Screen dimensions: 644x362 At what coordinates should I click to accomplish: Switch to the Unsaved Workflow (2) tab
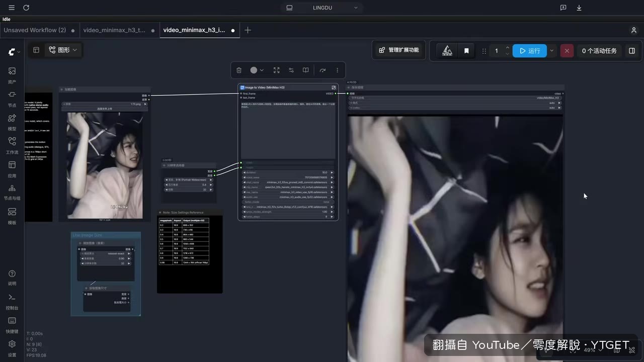(x=39, y=30)
